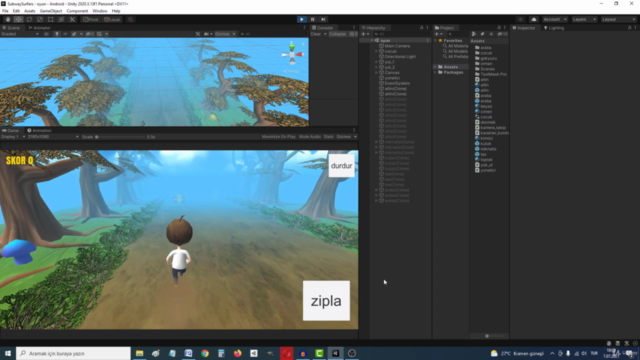Open the Scene Gizmos dropdown
The image size is (640, 360).
point(225,34)
